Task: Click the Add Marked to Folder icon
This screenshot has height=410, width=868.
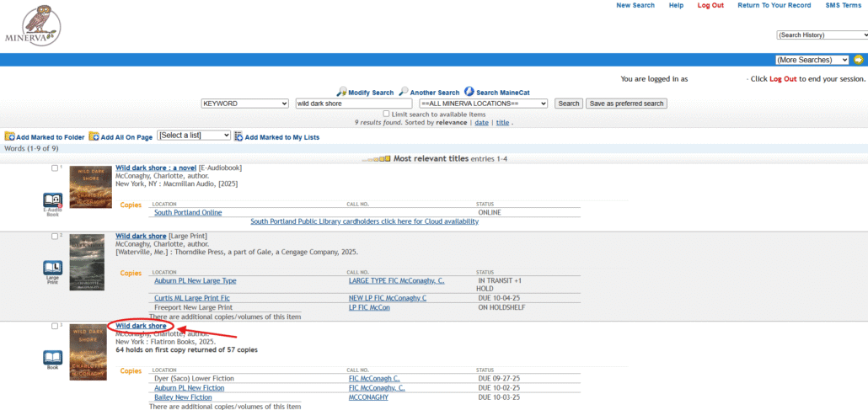Action: pos(9,136)
